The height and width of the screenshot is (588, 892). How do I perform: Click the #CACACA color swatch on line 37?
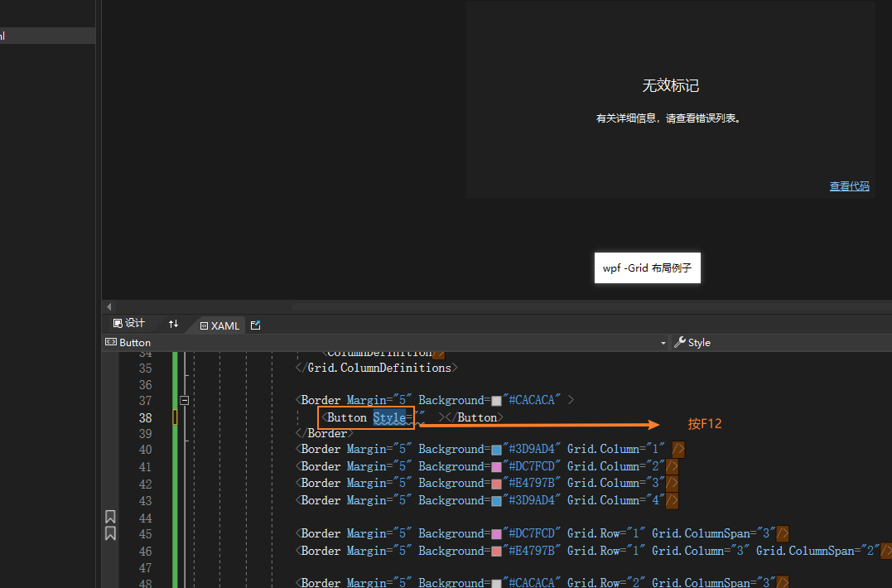point(496,401)
